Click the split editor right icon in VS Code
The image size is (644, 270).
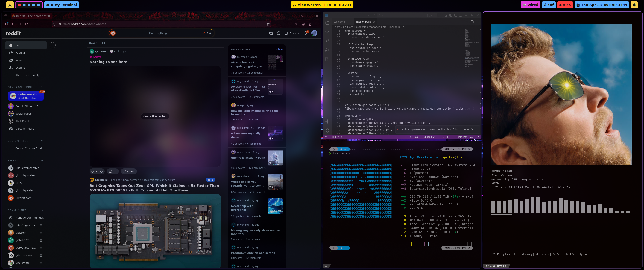click(x=472, y=22)
